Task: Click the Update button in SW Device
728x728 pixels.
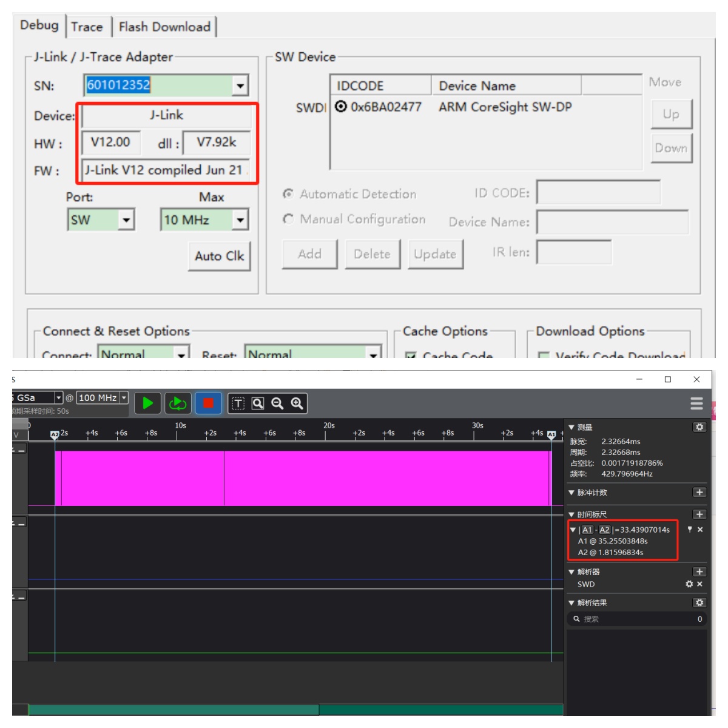Action: [435, 254]
